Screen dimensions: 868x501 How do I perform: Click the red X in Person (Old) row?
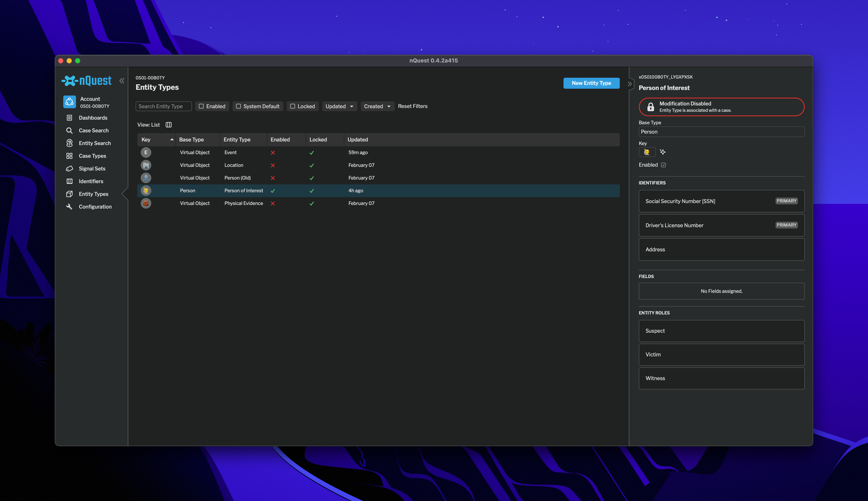click(x=273, y=178)
